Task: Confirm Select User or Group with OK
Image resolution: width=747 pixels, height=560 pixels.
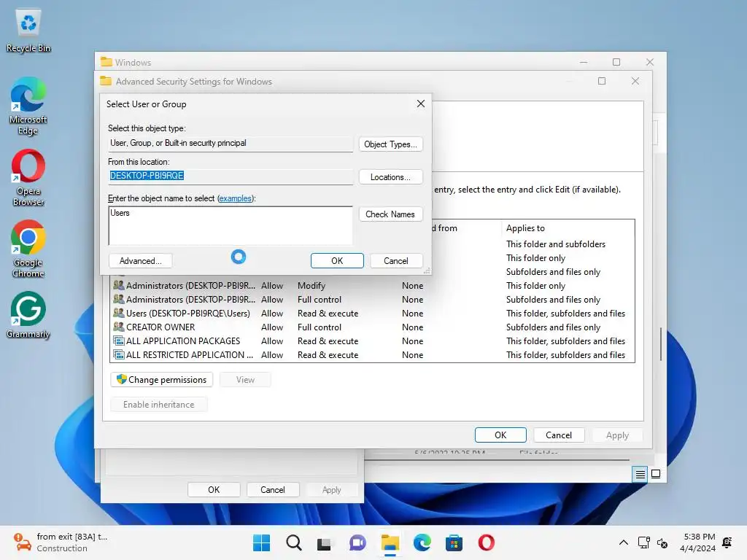Action: point(337,261)
